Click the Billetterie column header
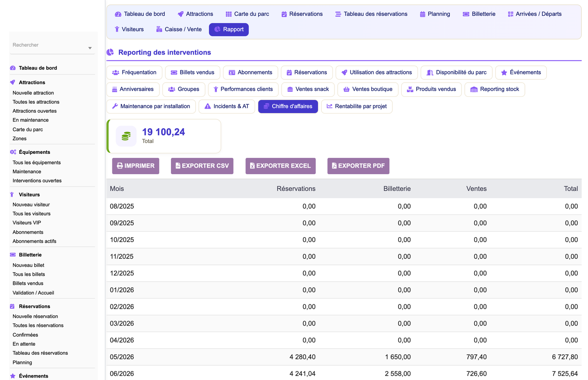588x380 pixels. tap(397, 189)
